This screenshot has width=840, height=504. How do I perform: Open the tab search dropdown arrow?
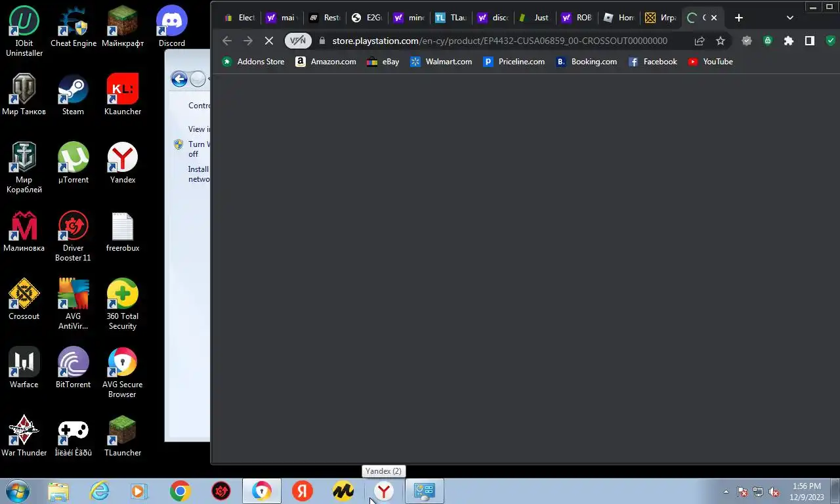(x=790, y=18)
